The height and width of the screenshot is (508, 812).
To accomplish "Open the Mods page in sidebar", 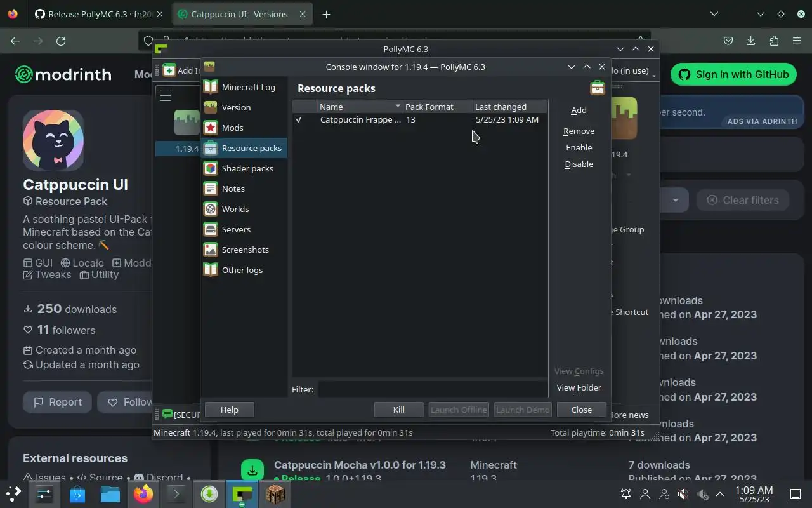I will point(244,128).
